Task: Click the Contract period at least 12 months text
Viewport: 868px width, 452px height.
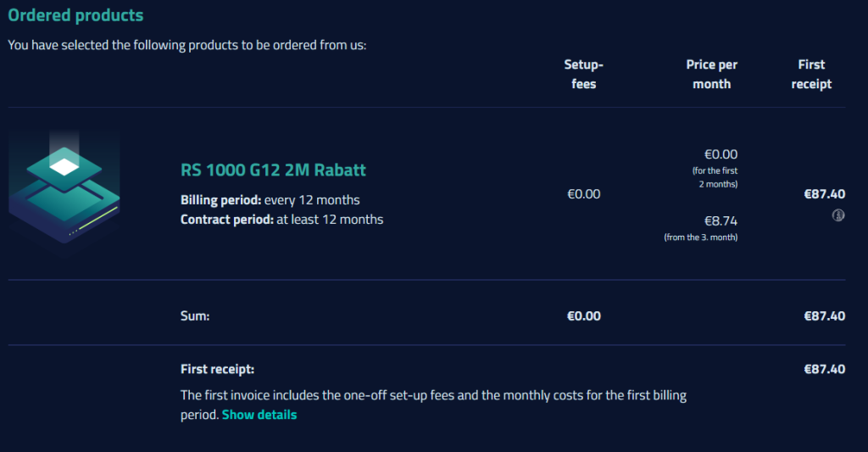Action: click(281, 220)
